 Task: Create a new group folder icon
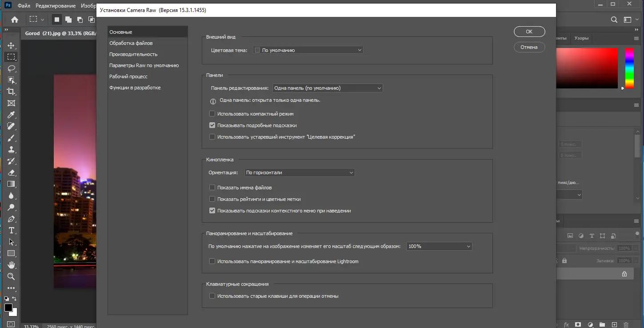[602, 325]
